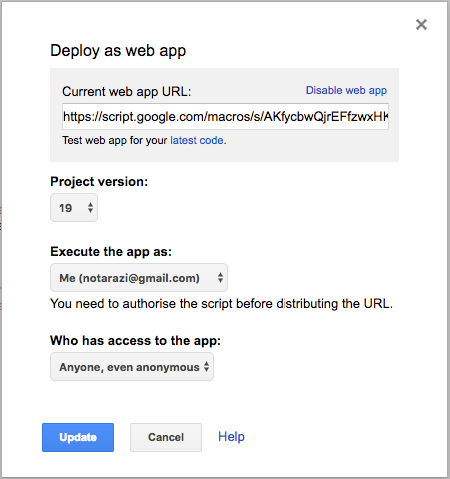This screenshot has height=479, width=450.
Task: Click the authorise the script notice text
Action: 222,304
